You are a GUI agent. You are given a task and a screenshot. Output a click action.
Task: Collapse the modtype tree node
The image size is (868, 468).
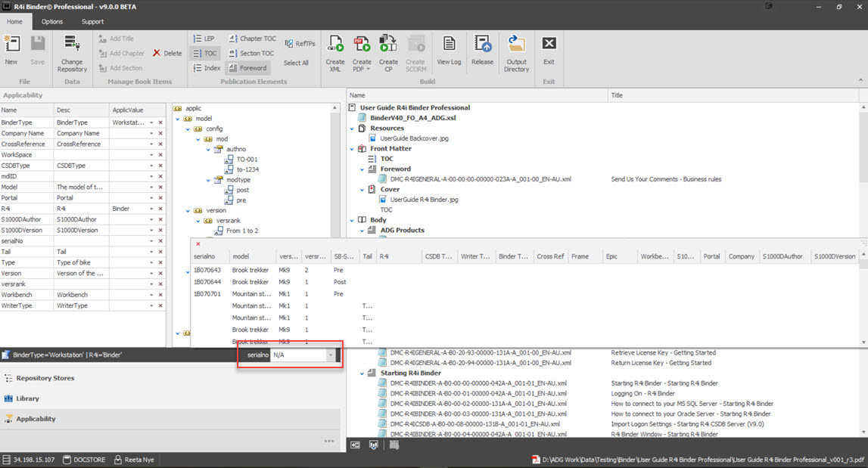coord(208,180)
